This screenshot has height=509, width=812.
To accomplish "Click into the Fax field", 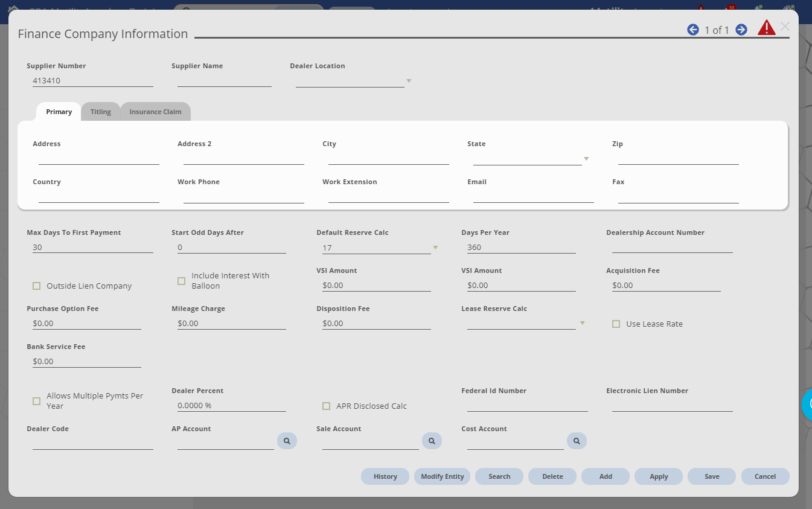I will pos(679,196).
